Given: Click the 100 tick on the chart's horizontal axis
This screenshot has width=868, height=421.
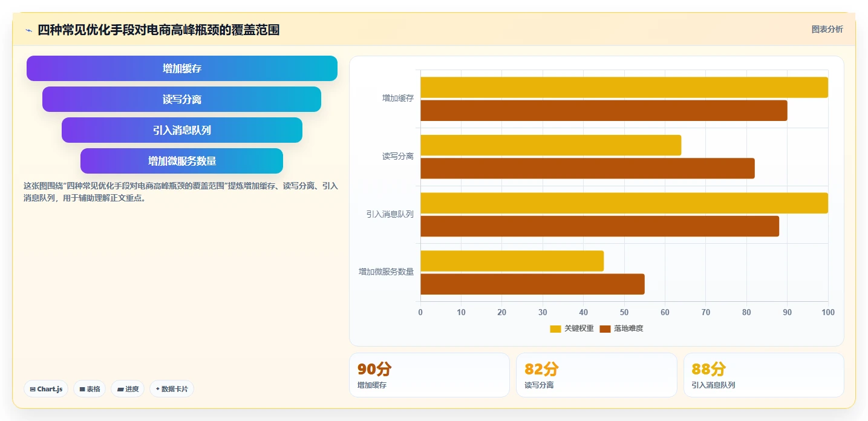Looking at the screenshot, I should (x=828, y=312).
